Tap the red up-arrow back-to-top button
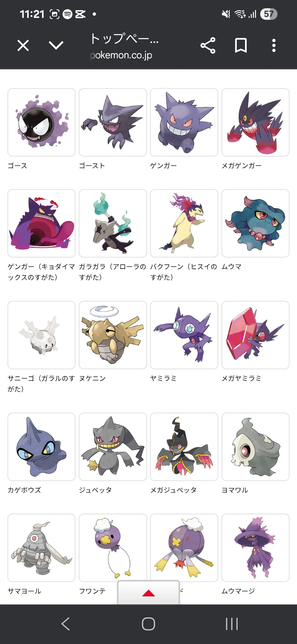Screen dimensions: 297x644 coord(148,593)
